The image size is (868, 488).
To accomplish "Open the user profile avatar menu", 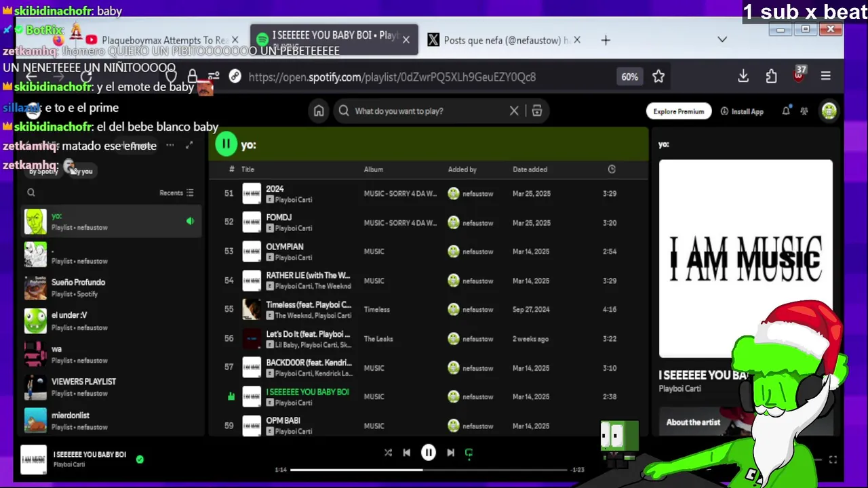I will (829, 111).
